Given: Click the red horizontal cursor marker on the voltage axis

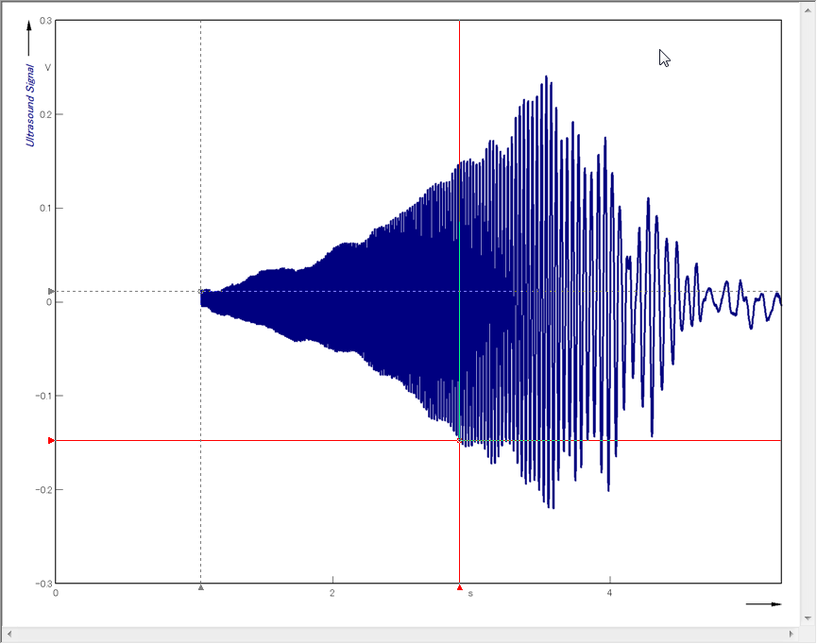Looking at the screenshot, I should (x=51, y=441).
